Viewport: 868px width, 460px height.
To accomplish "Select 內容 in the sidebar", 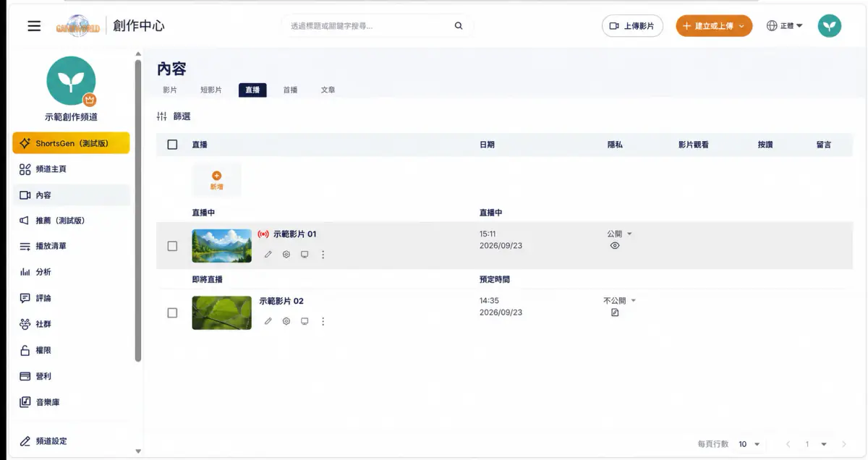I will click(71, 195).
